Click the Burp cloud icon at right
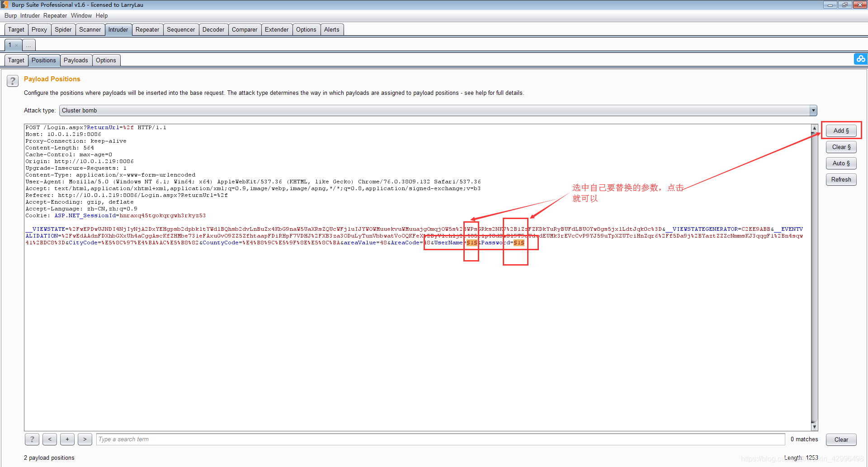Viewport: 868px width, 467px height. click(860, 59)
